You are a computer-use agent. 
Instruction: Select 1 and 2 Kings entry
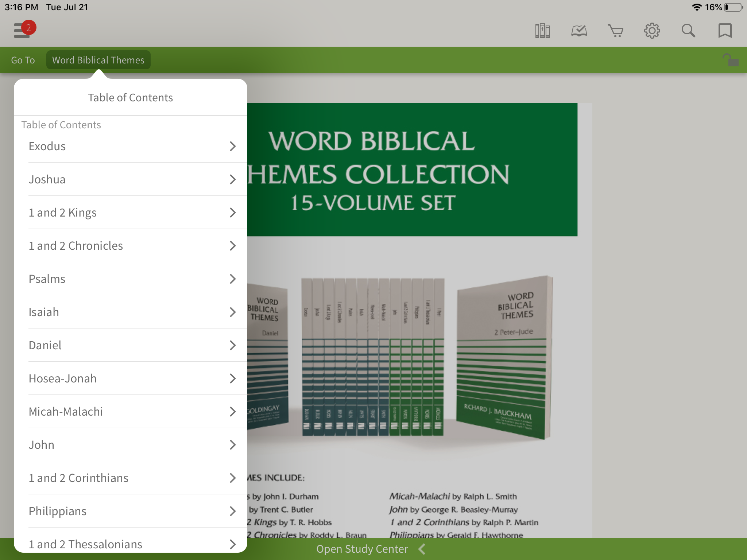pos(131,213)
